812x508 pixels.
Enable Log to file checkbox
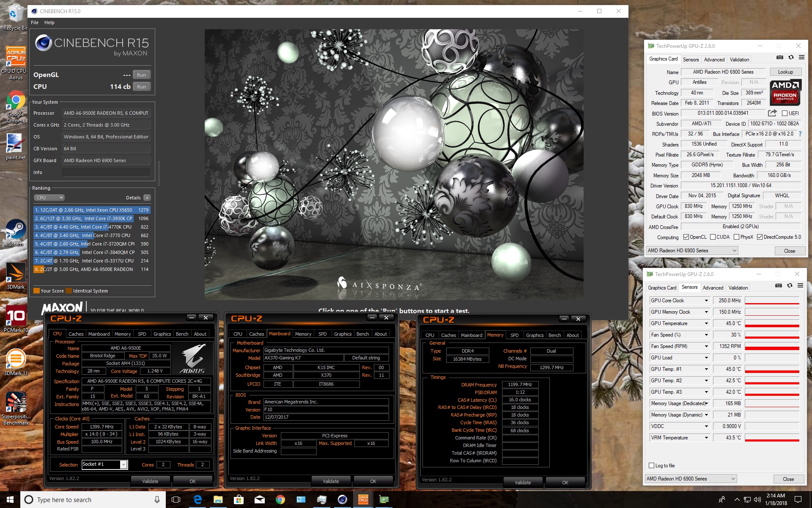[x=651, y=466]
